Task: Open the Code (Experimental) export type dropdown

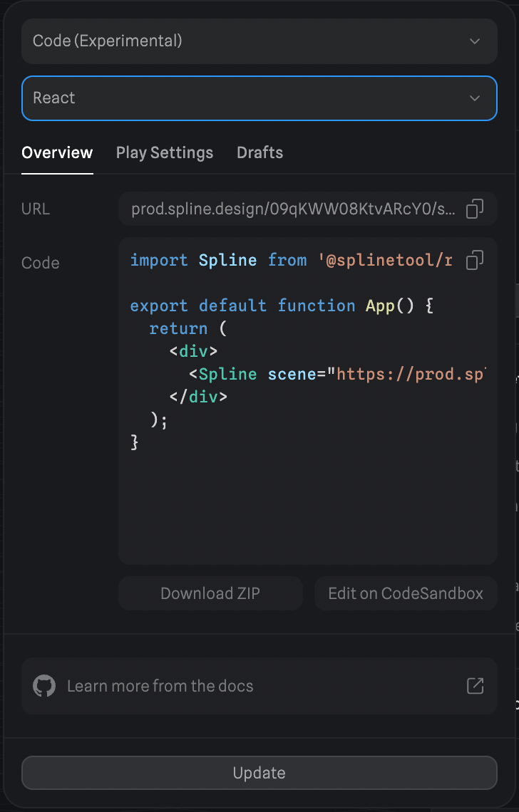Action: (x=259, y=41)
